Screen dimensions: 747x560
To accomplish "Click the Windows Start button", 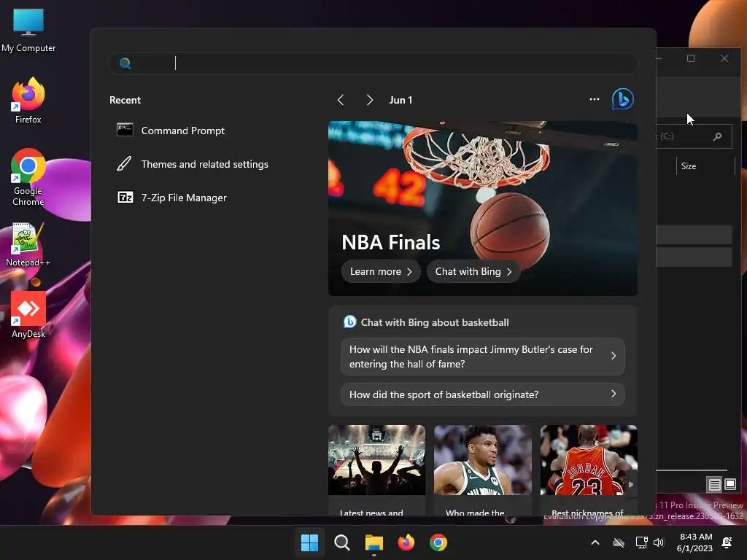I will pos(309,542).
